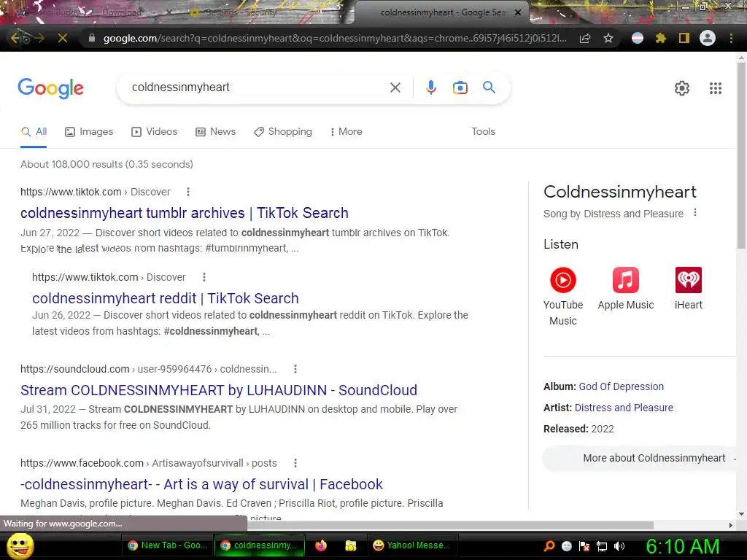Open Art is a way of survival Facebook link
This screenshot has height=560, width=747.
click(x=201, y=484)
